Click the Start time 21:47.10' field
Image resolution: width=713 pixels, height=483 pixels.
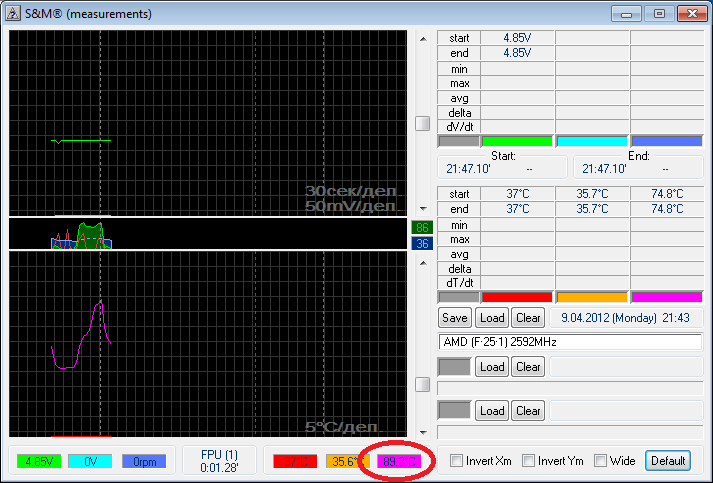coord(502,169)
